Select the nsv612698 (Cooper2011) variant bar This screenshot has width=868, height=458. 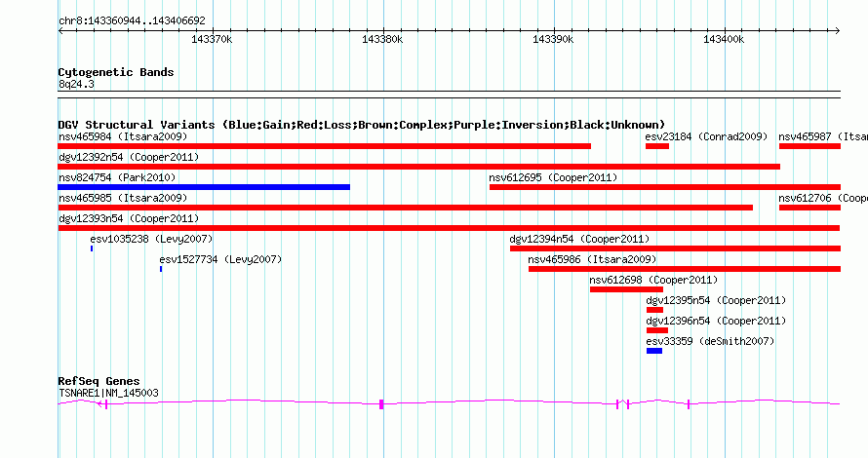626,289
